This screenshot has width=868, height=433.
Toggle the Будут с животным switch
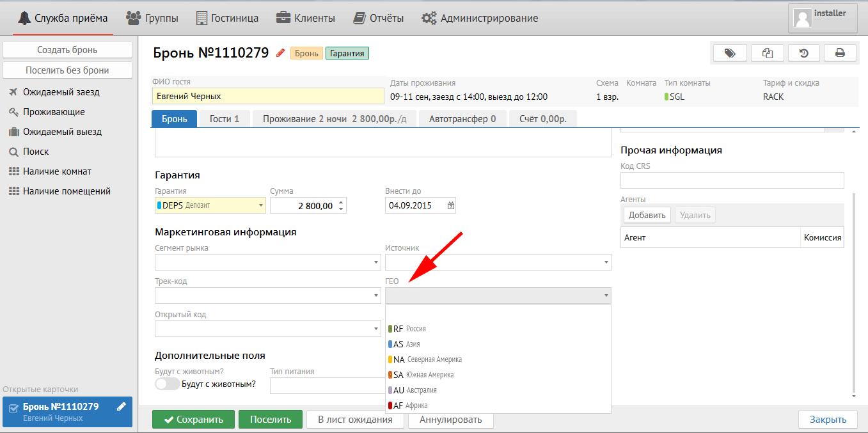pyautogui.click(x=168, y=384)
